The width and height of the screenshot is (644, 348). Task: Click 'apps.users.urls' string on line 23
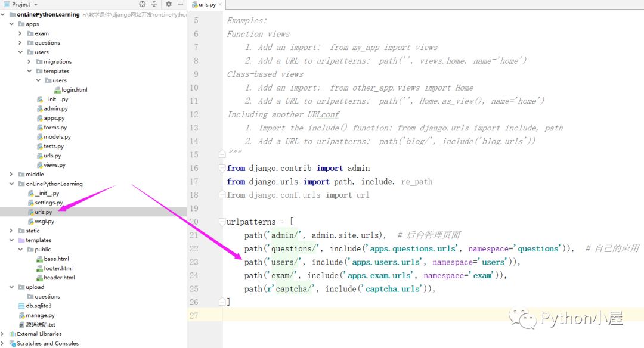click(x=386, y=262)
